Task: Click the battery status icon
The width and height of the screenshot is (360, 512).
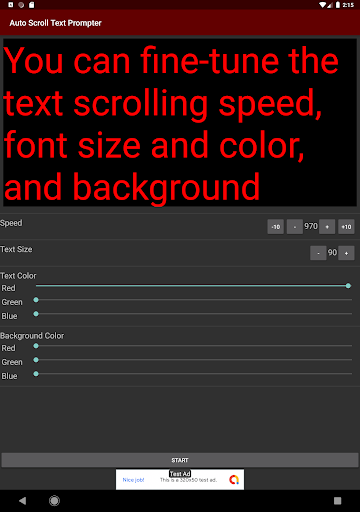Action: click(x=337, y=5)
